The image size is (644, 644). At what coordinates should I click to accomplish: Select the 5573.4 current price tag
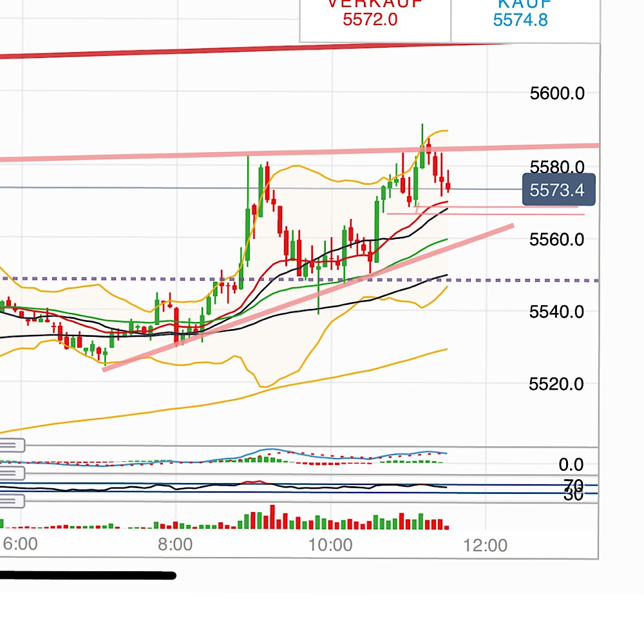[x=559, y=190]
